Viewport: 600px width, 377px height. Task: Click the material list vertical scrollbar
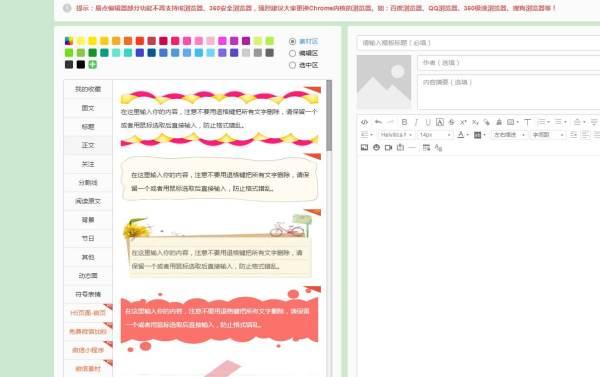point(329,115)
